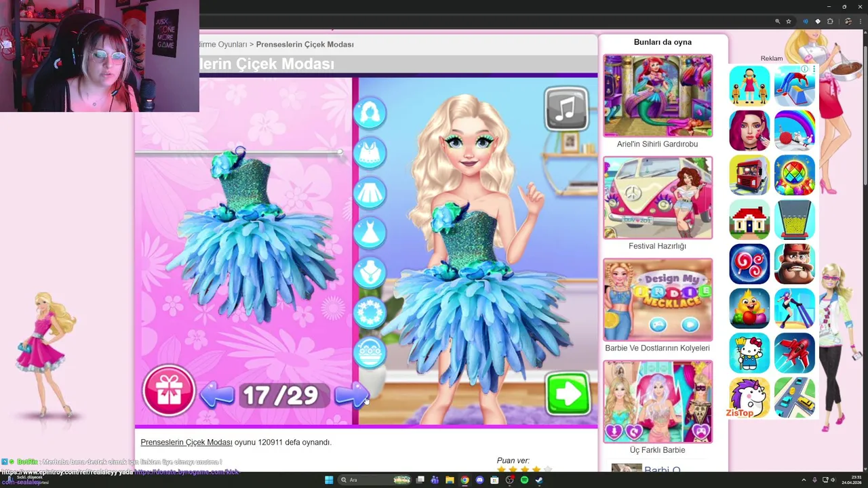
Task: Open the blue slide runner ad icon
Action: pos(795,85)
